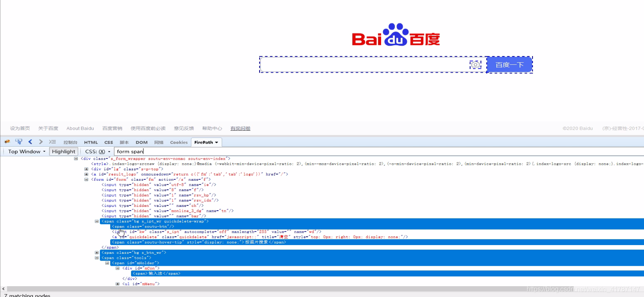Select the soutu-hover-tip span row
This screenshot has height=297, width=644.
[377, 242]
